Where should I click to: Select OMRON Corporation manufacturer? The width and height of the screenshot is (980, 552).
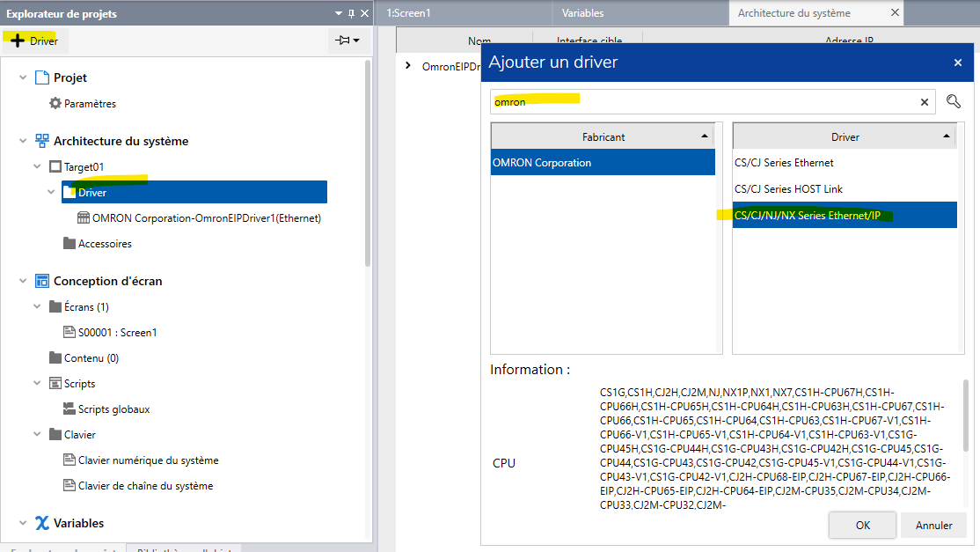[x=603, y=163]
